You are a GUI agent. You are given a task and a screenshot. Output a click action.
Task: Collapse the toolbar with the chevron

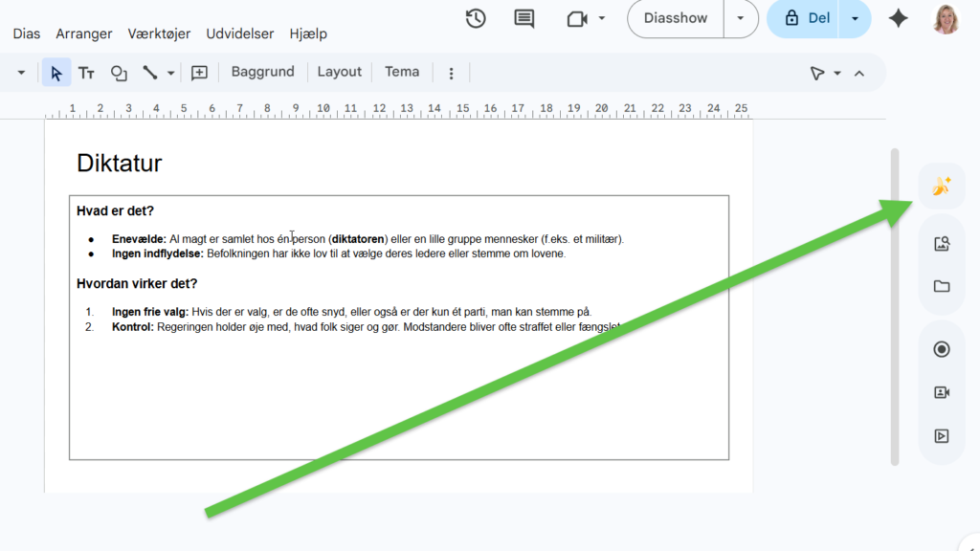858,73
